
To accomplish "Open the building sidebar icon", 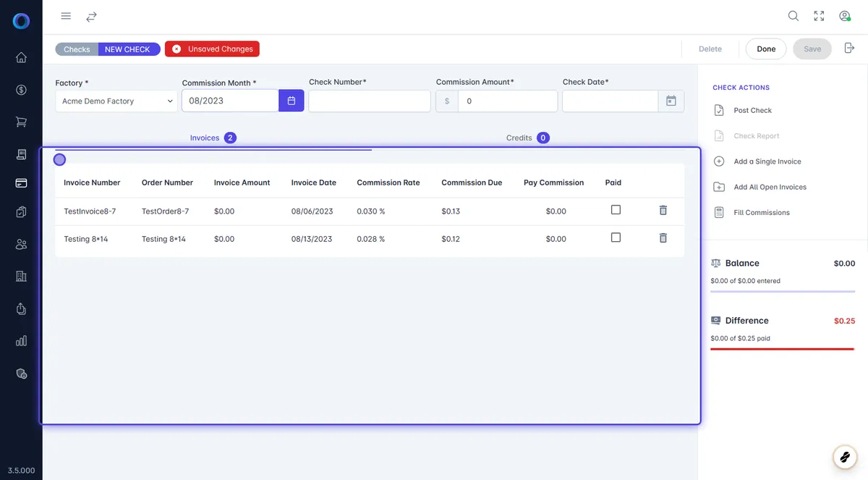I will click(21, 277).
